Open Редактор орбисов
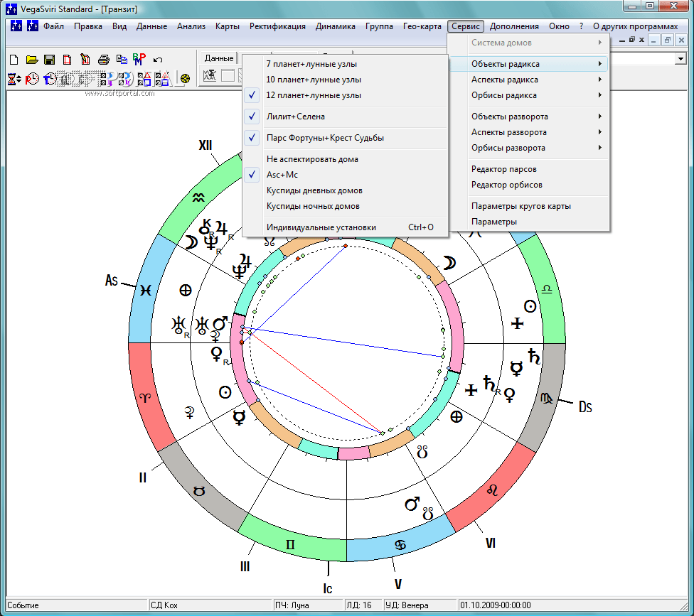The width and height of the screenshot is (694, 616). point(529,185)
